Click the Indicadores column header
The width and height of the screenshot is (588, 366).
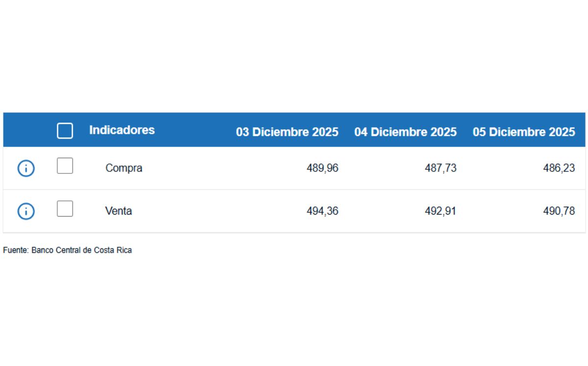pyautogui.click(x=122, y=130)
